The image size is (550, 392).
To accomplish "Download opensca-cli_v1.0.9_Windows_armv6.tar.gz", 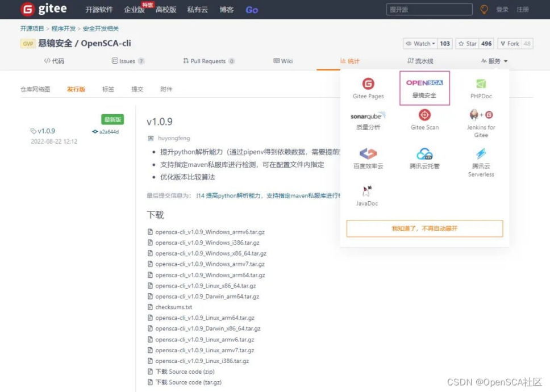I will click(x=210, y=232).
